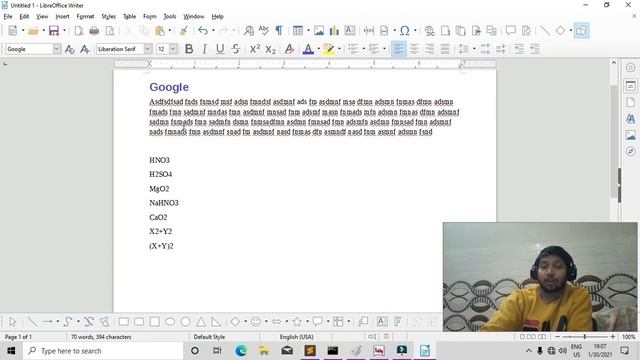Toggle Bold formatting
Screen dimensions: 640x360
(x=189, y=49)
